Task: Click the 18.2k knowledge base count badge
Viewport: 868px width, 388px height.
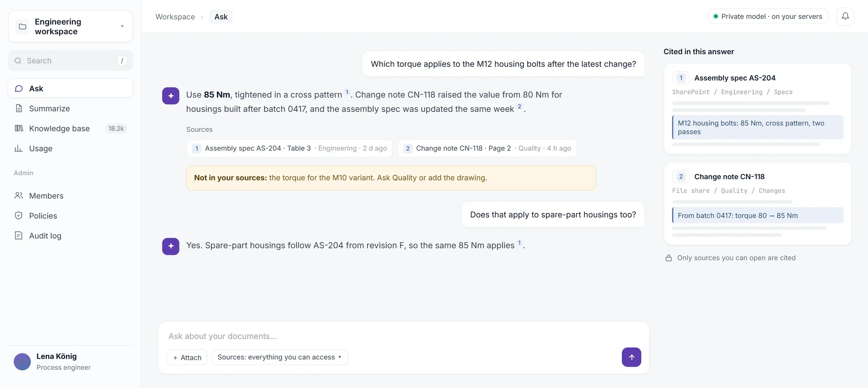Action: 116,129
